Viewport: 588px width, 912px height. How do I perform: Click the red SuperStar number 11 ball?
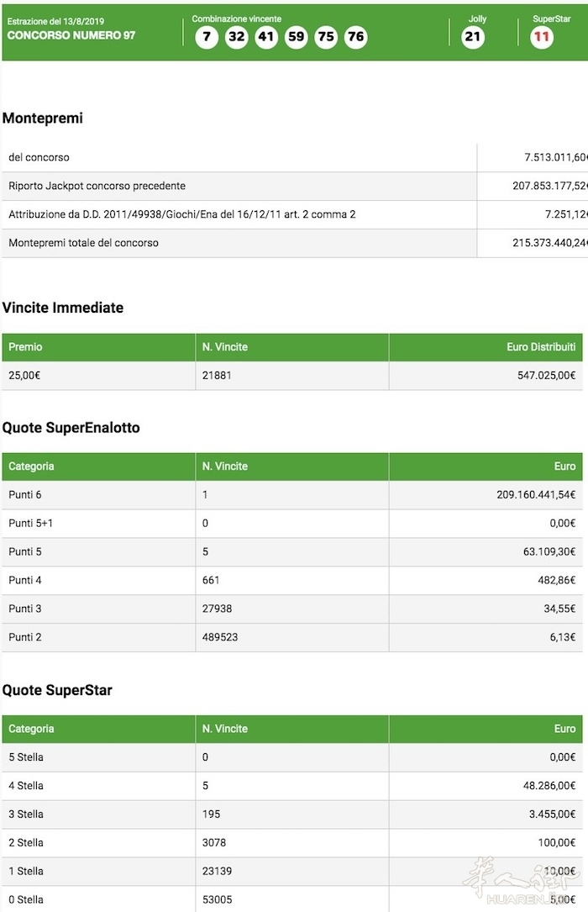pyautogui.click(x=542, y=37)
